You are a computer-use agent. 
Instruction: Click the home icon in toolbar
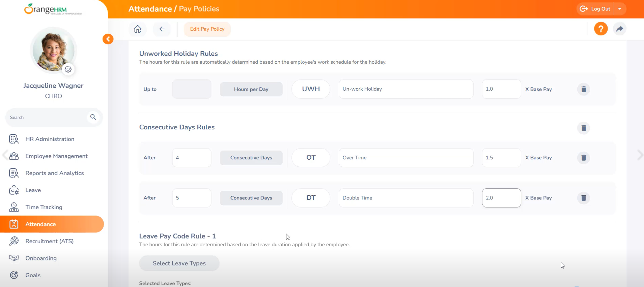138,29
